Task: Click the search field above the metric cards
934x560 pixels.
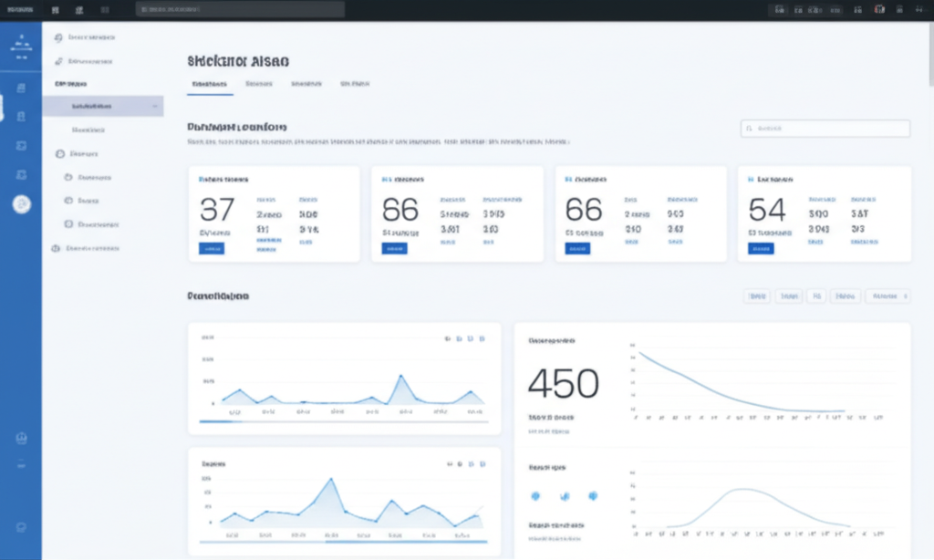Action: (x=824, y=128)
